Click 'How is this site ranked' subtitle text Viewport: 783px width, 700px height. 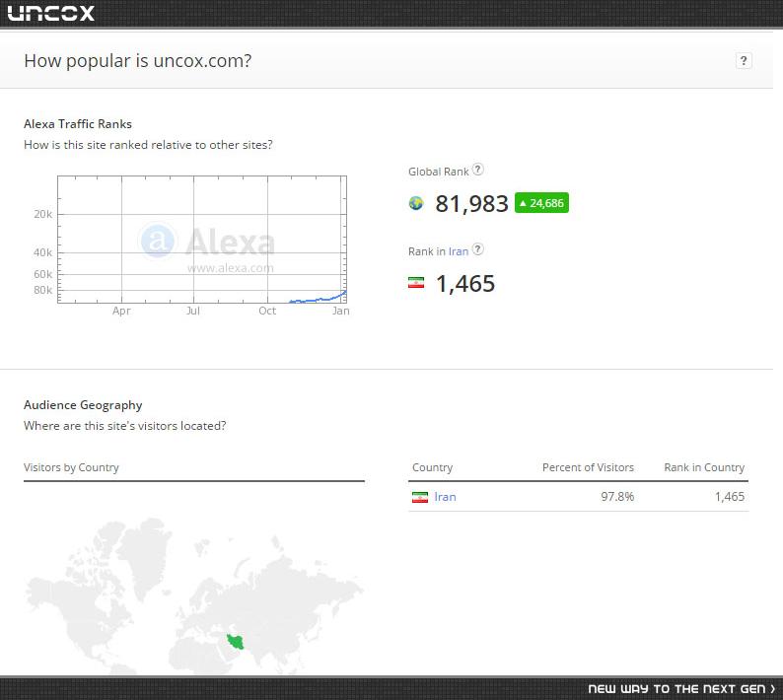[x=148, y=145]
